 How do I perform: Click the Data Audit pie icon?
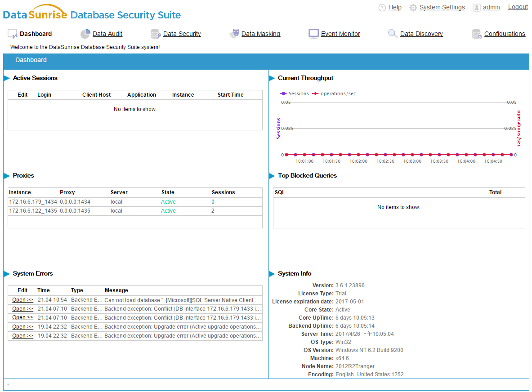click(x=85, y=34)
